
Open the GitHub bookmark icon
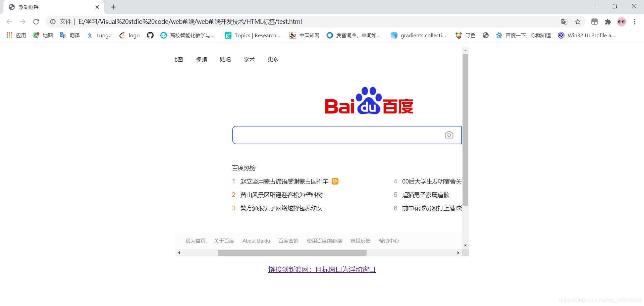coord(150,35)
